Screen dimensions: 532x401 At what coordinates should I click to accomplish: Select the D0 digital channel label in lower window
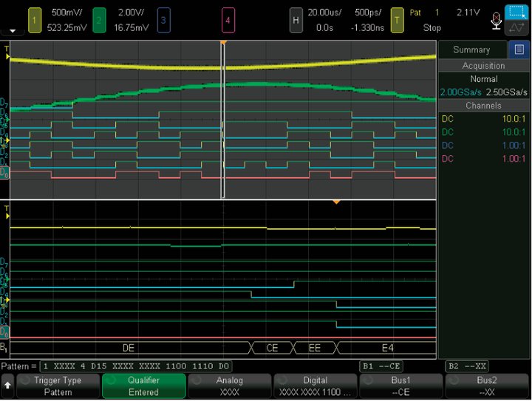click(x=4, y=332)
